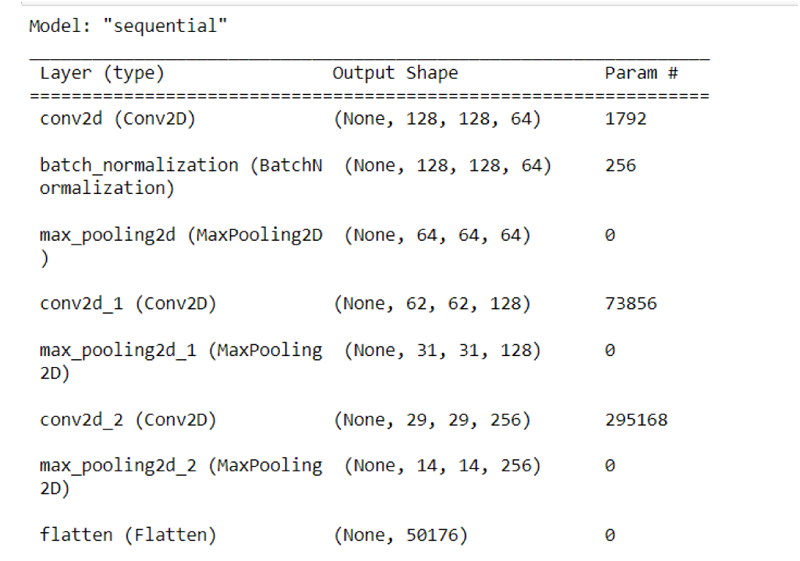Click the Model "sequential" title text
This screenshot has width=800, height=561.
pos(129,25)
